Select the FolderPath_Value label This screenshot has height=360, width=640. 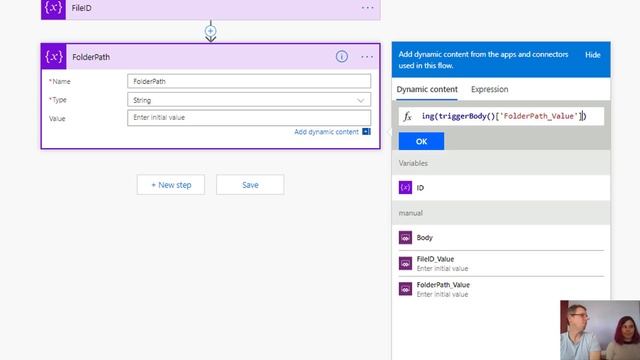[443, 284]
